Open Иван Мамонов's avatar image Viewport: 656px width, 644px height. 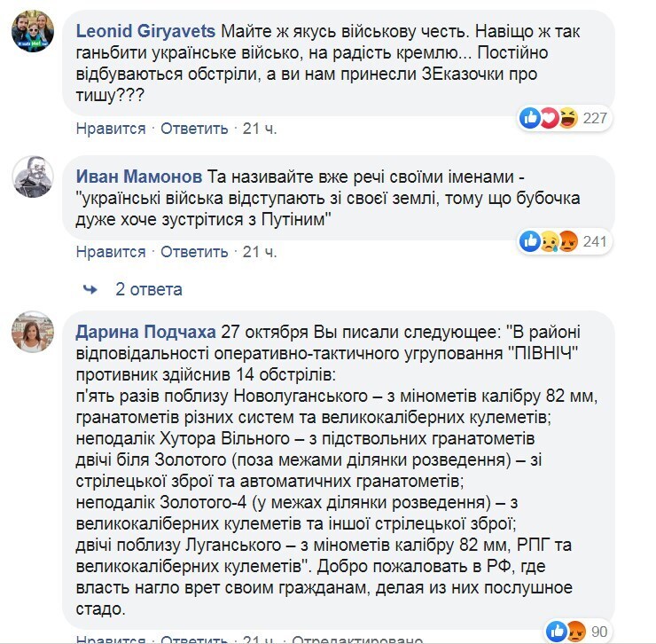pos(33,177)
